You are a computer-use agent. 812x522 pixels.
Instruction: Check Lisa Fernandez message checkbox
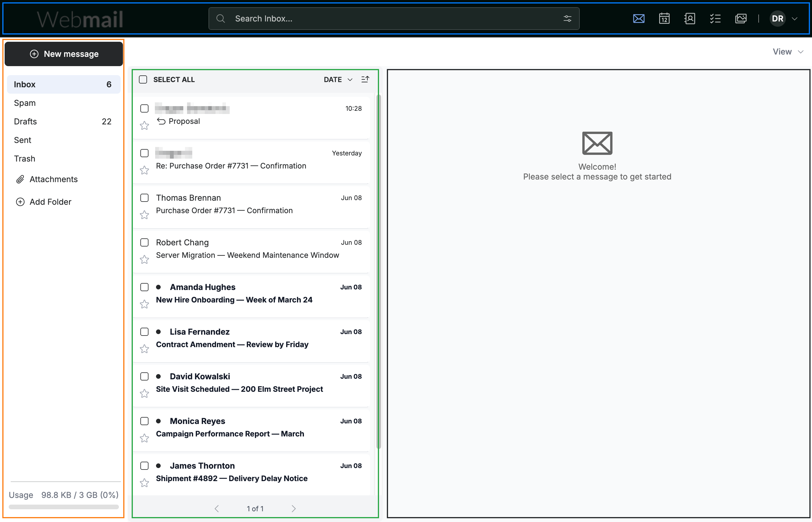[144, 332]
